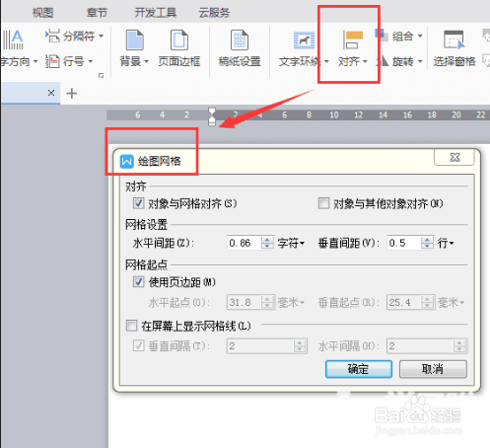Screen dimensions: 490x448
Task: Expand the Rotate (旋转) dropdown arrow
Action: [x=420, y=61]
